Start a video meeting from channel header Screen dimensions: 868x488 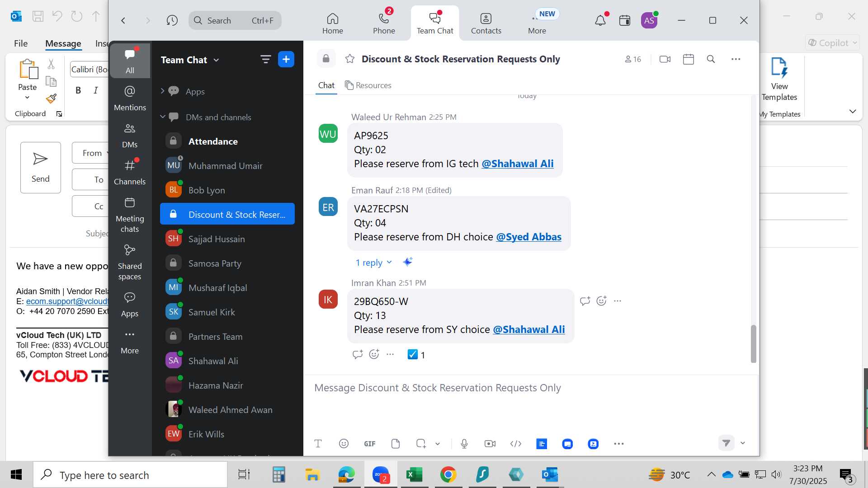(665, 59)
